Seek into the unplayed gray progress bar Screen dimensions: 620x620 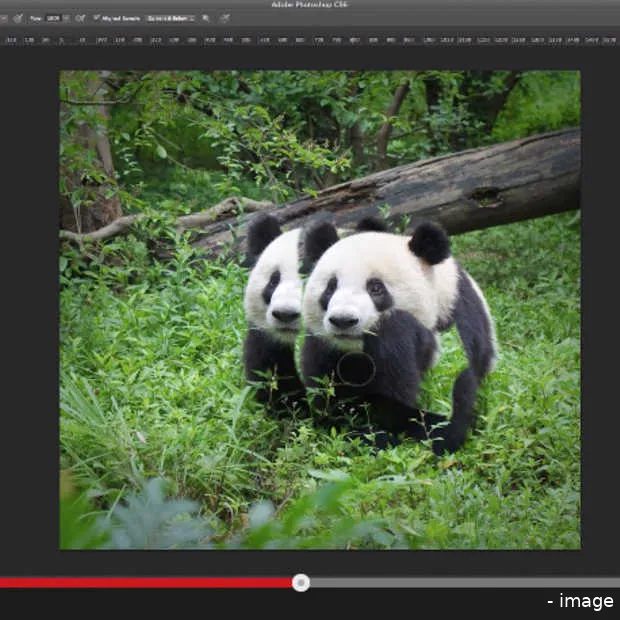pos(465,583)
